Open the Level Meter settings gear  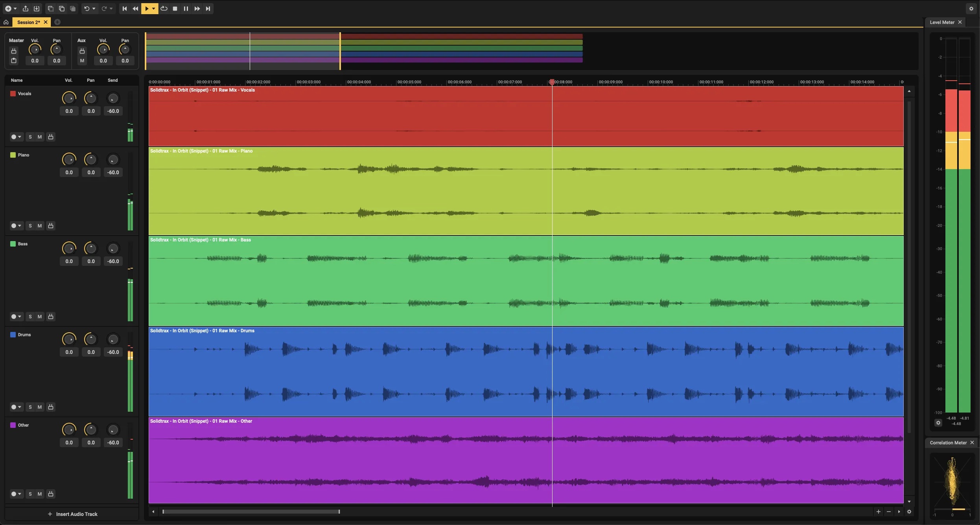point(938,423)
